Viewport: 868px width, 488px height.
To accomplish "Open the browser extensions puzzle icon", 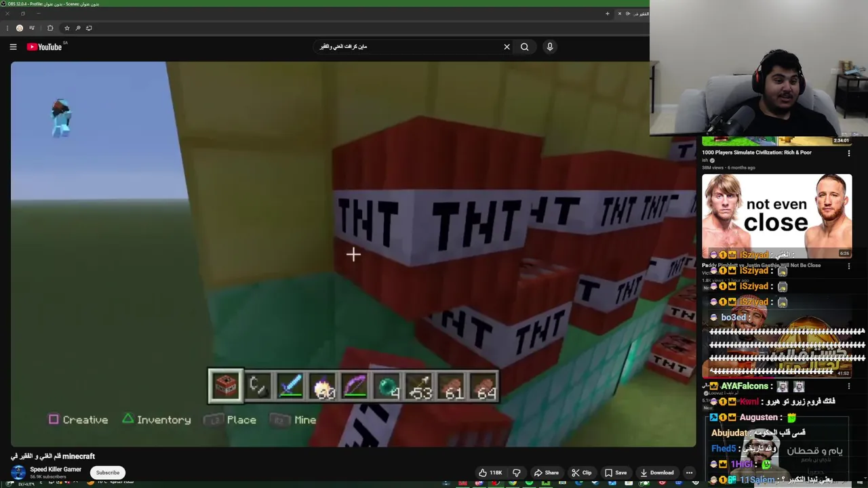I will pyautogui.click(x=50, y=28).
